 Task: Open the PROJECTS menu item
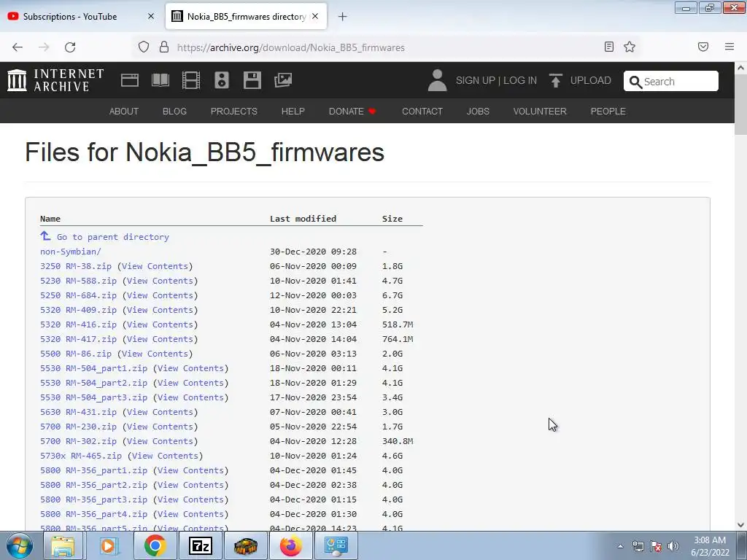[x=234, y=112]
